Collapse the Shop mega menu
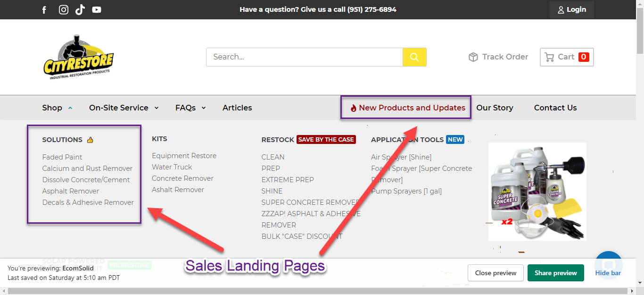644x295 pixels. tap(57, 108)
